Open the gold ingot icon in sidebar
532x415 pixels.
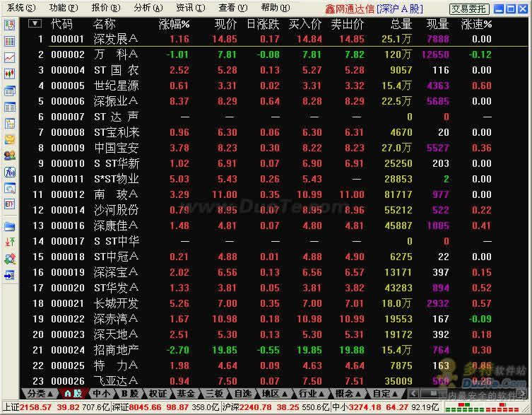[x=9, y=139]
